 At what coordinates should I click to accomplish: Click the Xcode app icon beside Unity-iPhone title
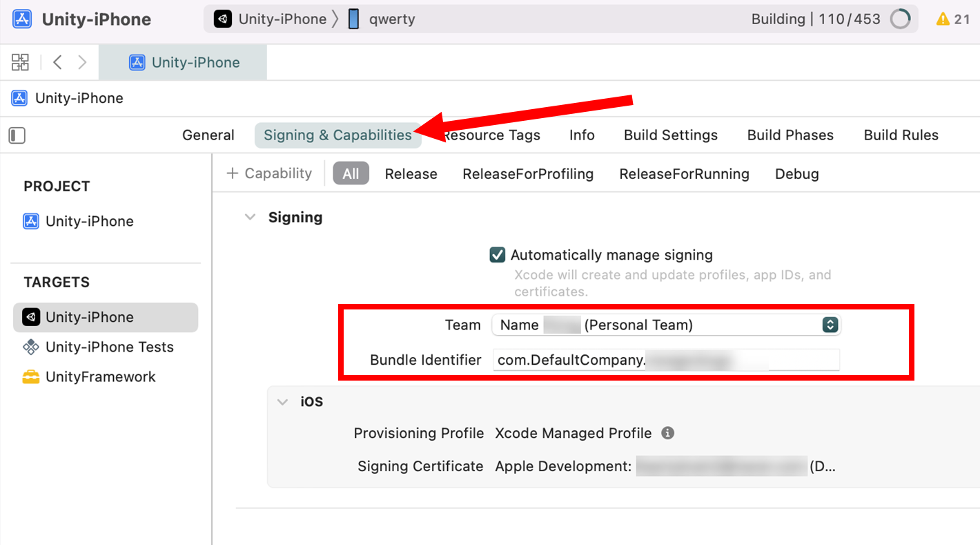tap(22, 19)
